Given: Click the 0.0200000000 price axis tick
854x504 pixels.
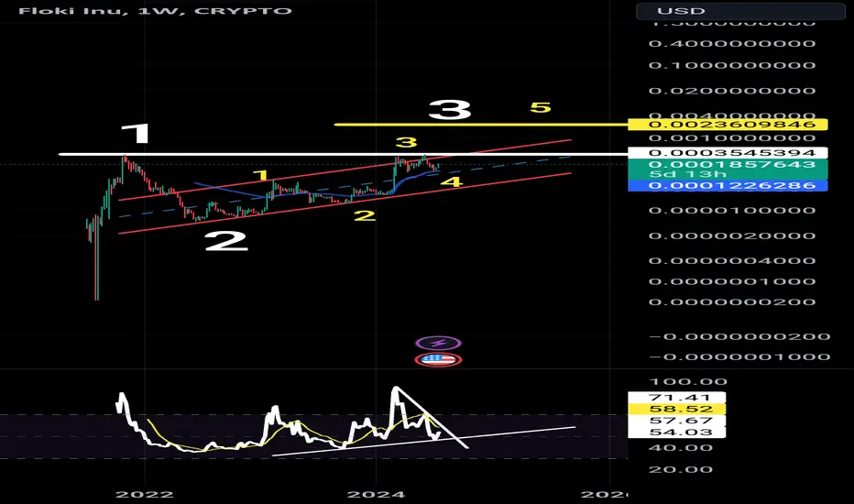Looking at the screenshot, I should 732,91.
